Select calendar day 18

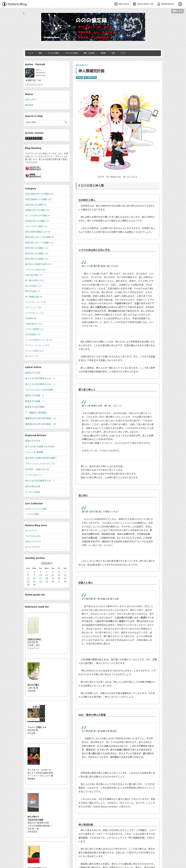(47, 578)
